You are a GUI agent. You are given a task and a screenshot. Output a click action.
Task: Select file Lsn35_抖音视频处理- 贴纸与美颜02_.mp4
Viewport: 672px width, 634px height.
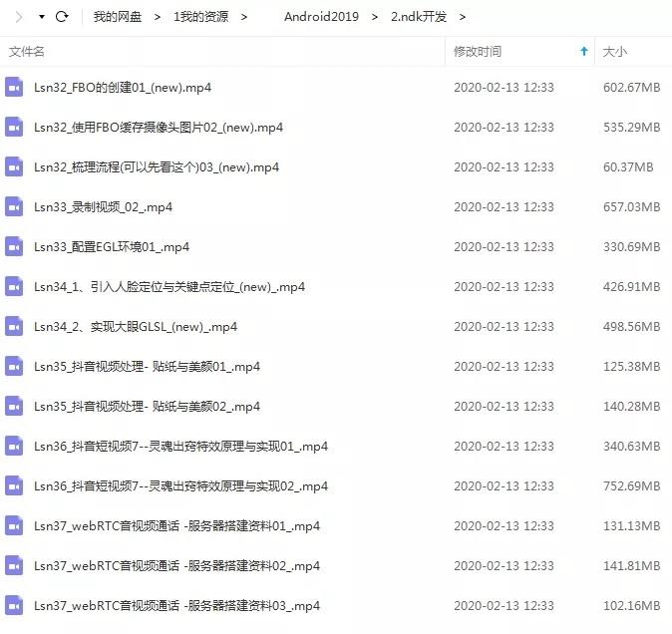tap(147, 406)
